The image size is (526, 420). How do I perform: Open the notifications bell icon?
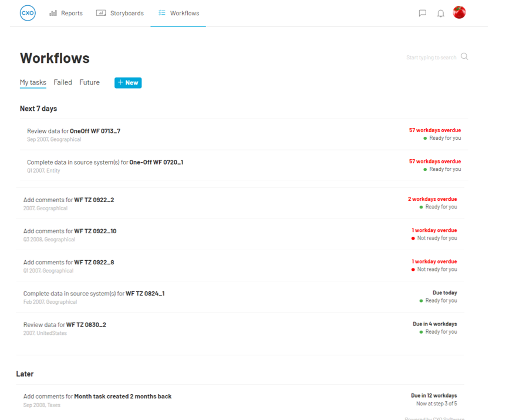pyautogui.click(x=441, y=13)
